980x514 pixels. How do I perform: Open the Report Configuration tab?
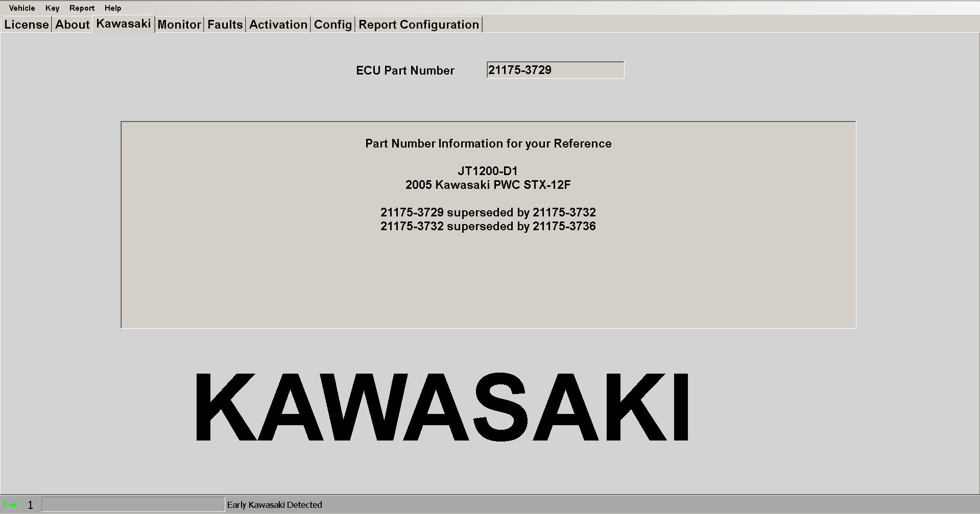coord(419,25)
